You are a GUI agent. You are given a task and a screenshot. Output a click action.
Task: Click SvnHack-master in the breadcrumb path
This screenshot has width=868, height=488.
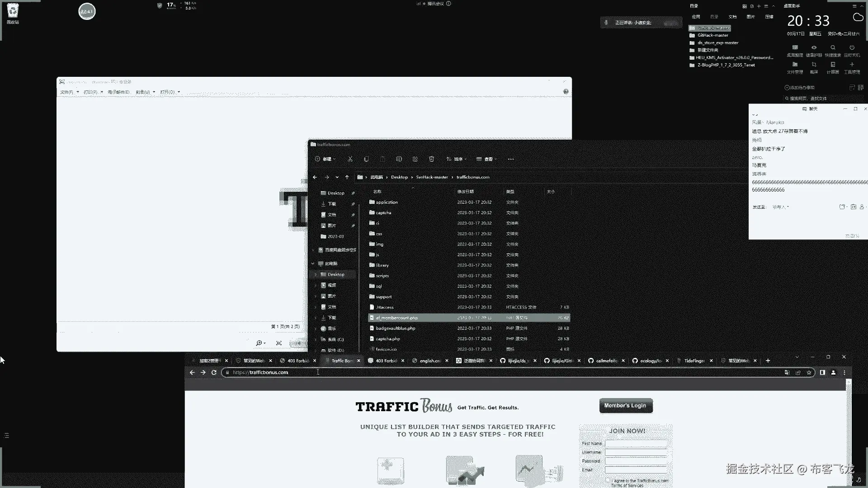tap(432, 177)
